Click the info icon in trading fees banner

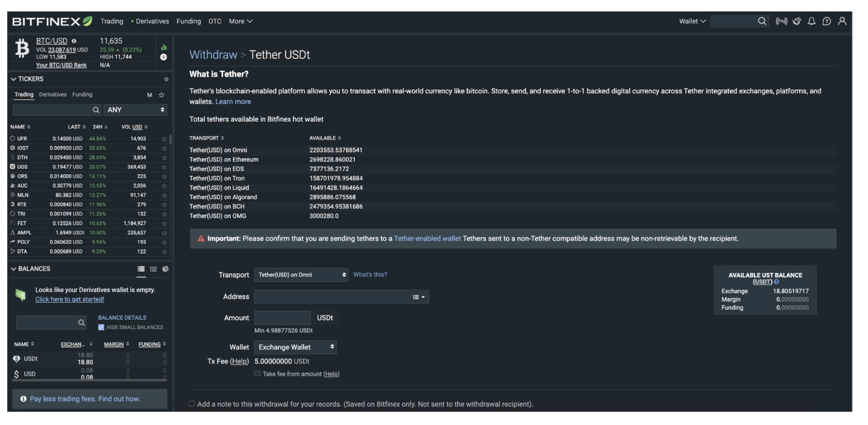pyautogui.click(x=23, y=399)
